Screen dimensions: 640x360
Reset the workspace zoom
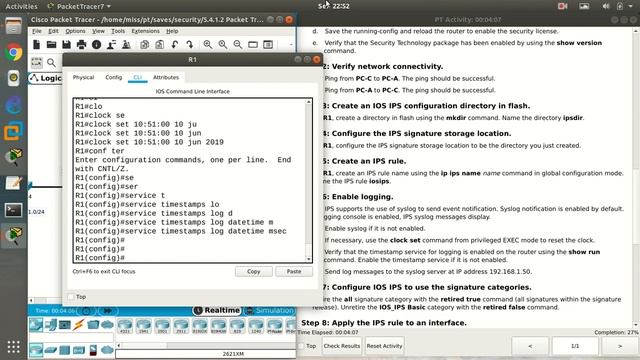pos(223,44)
